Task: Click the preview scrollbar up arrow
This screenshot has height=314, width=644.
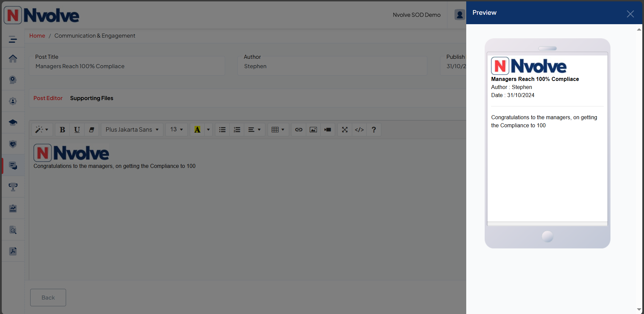Action: coord(639,30)
